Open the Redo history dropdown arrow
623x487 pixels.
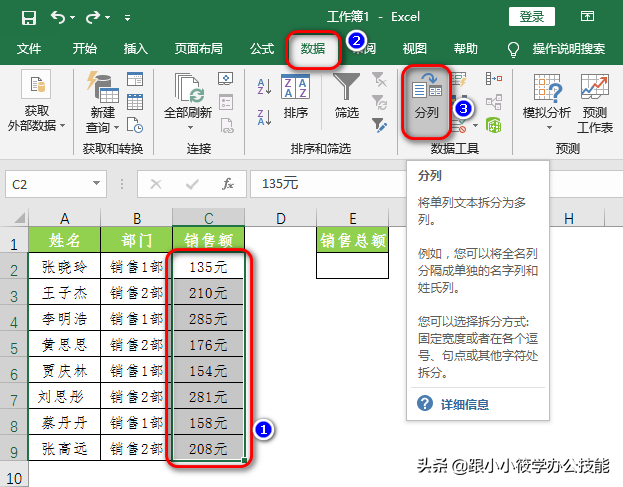point(107,17)
